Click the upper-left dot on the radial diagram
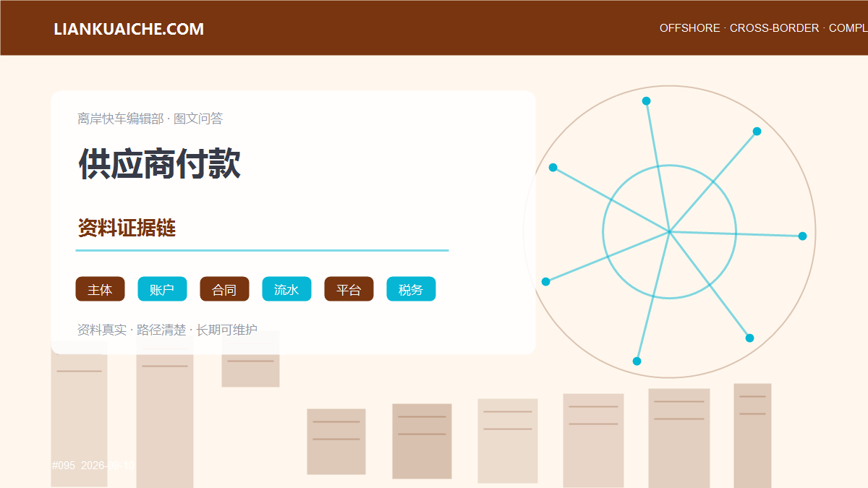The width and height of the screenshot is (868, 488). pyautogui.click(x=553, y=167)
